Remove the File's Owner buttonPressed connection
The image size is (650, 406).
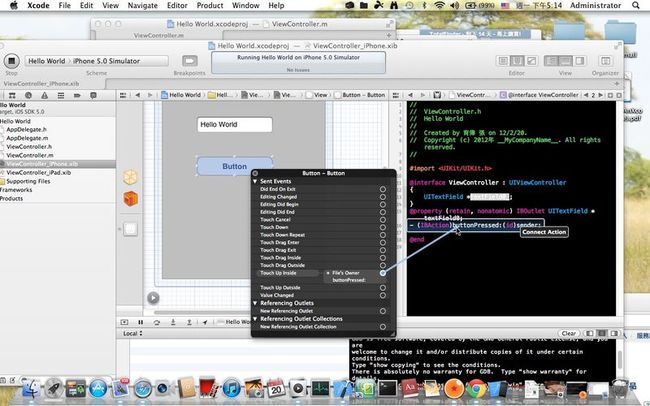[328, 273]
